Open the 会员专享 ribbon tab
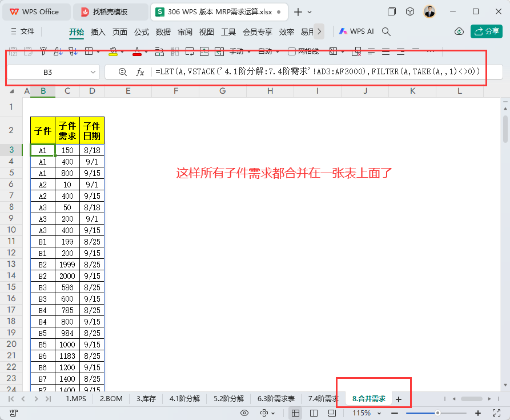This screenshot has height=420, width=510. [257, 32]
